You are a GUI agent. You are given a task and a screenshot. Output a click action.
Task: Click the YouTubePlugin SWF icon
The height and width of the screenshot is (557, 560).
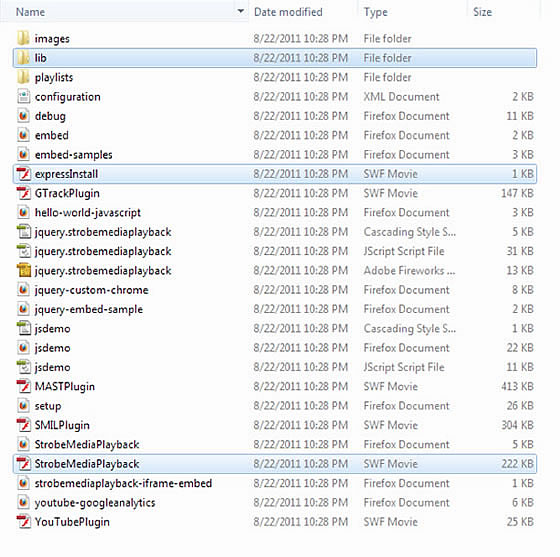pyautogui.click(x=24, y=522)
